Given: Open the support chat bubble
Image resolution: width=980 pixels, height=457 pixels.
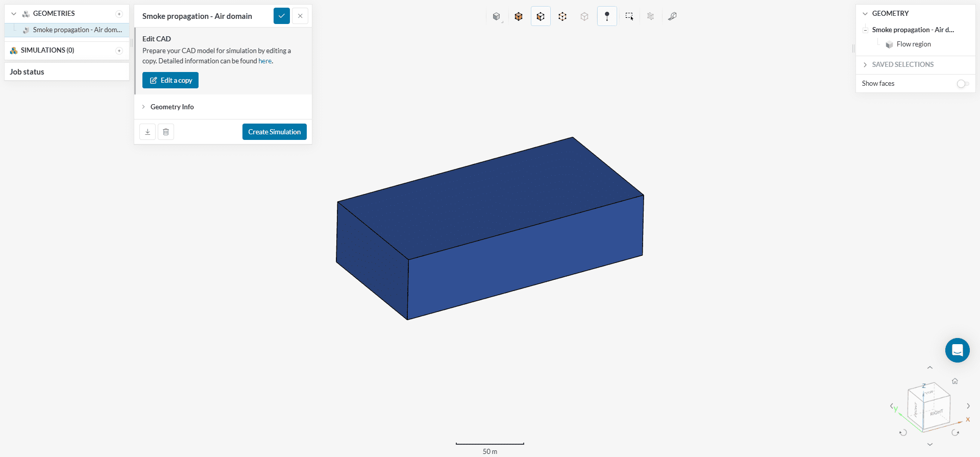Looking at the screenshot, I should point(957,350).
